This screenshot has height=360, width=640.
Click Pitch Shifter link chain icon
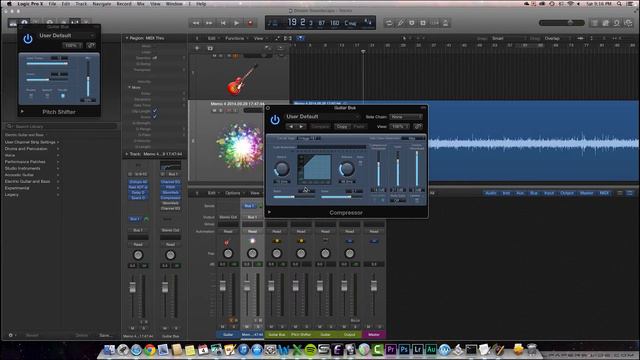91,45
